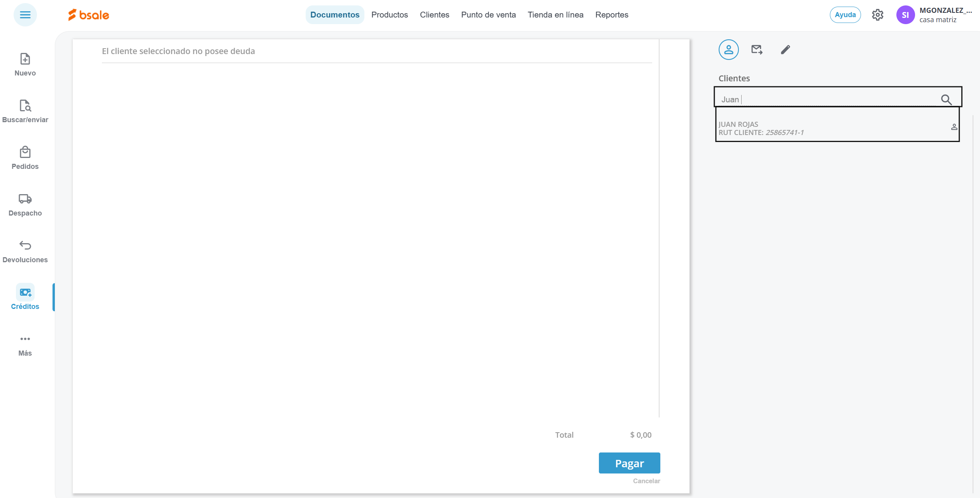Image resolution: width=980 pixels, height=498 pixels.
Task: Select the Créditos sidebar icon
Action: pyautogui.click(x=25, y=293)
